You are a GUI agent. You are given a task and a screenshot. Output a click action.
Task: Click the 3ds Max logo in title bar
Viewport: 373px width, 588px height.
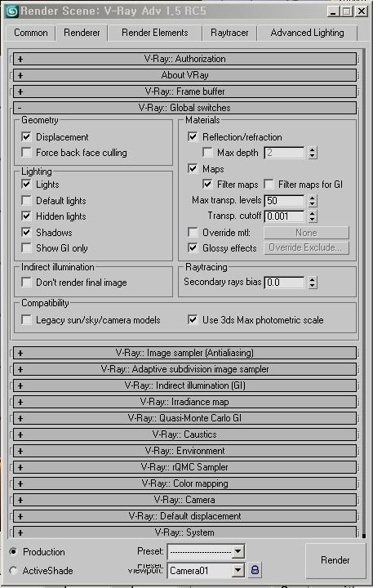pos(12,11)
